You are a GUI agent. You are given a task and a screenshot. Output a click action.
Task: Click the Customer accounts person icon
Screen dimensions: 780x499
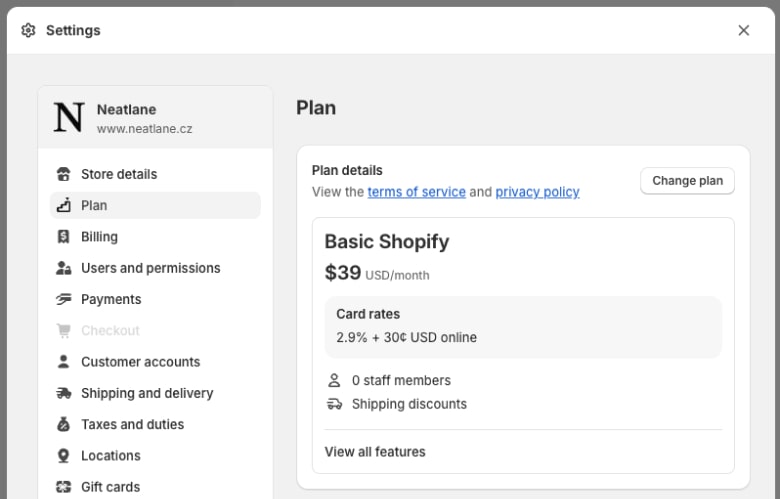point(63,362)
